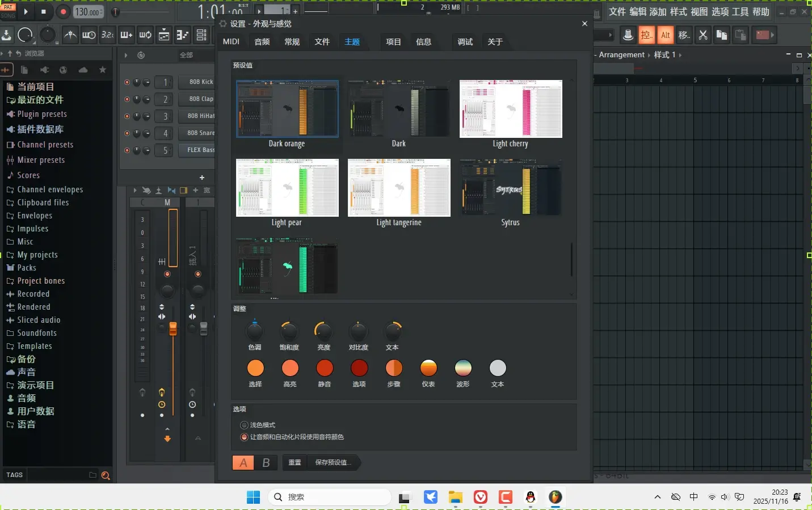Click the copy documents icon
The height and width of the screenshot is (510, 812).
(722, 35)
